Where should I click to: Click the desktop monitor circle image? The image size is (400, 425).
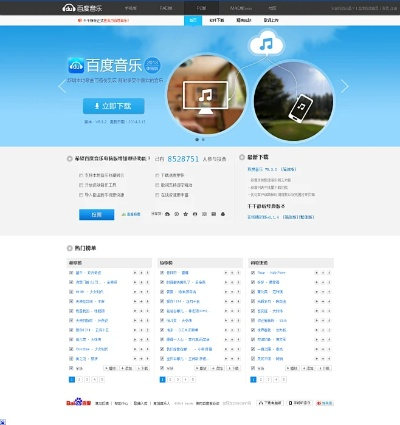[x=207, y=95]
